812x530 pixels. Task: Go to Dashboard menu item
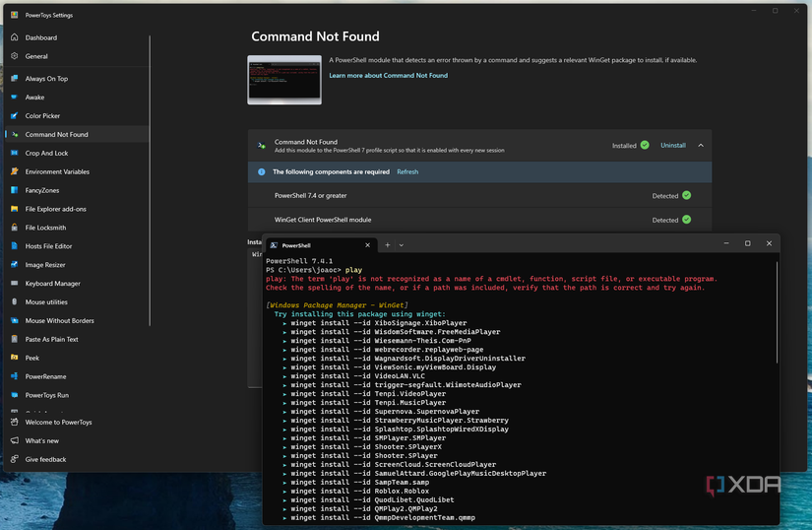point(78,37)
